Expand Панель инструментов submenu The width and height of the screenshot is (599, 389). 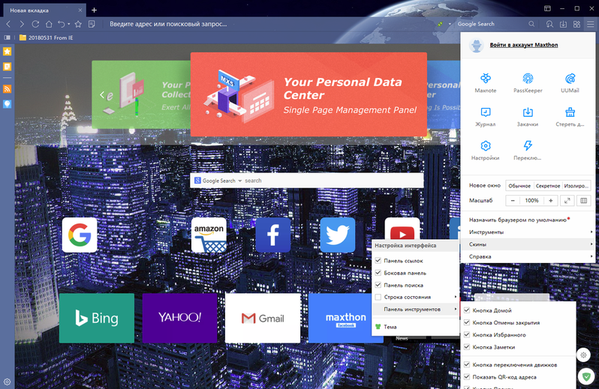[416, 309]
